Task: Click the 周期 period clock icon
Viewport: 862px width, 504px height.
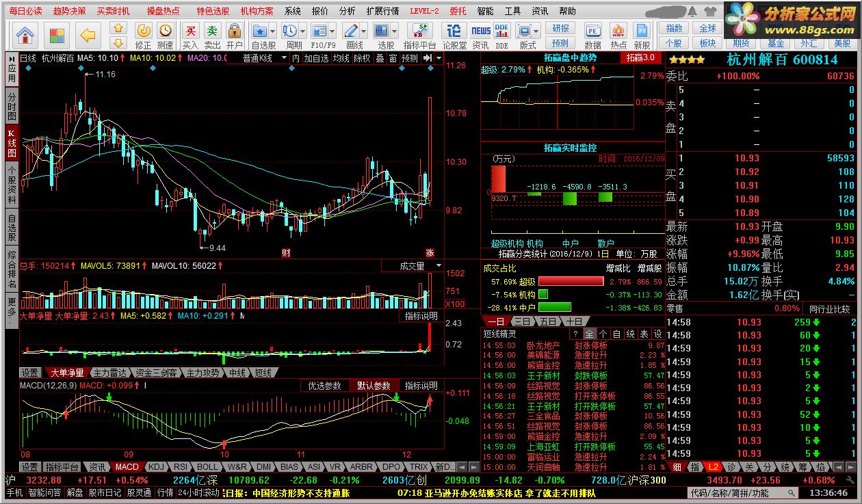Action: tap(291, 35)
